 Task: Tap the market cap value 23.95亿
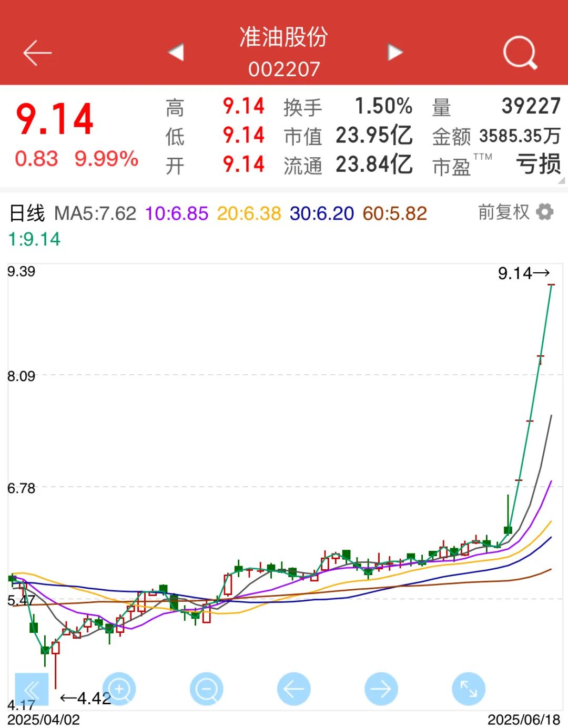pos(374,135)
